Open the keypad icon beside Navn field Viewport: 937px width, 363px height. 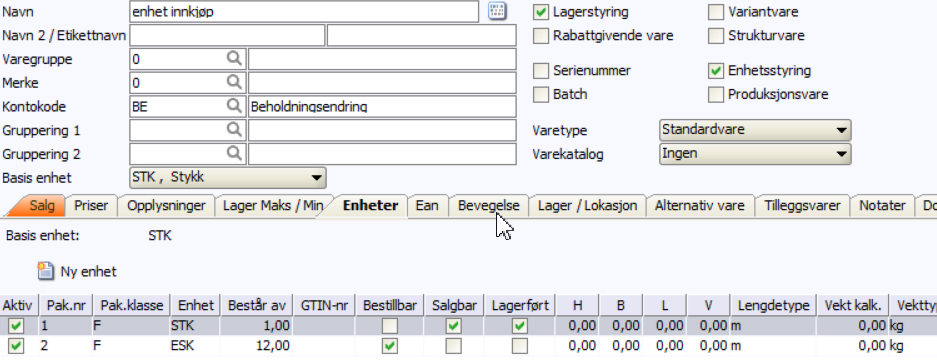pos(497,11)
